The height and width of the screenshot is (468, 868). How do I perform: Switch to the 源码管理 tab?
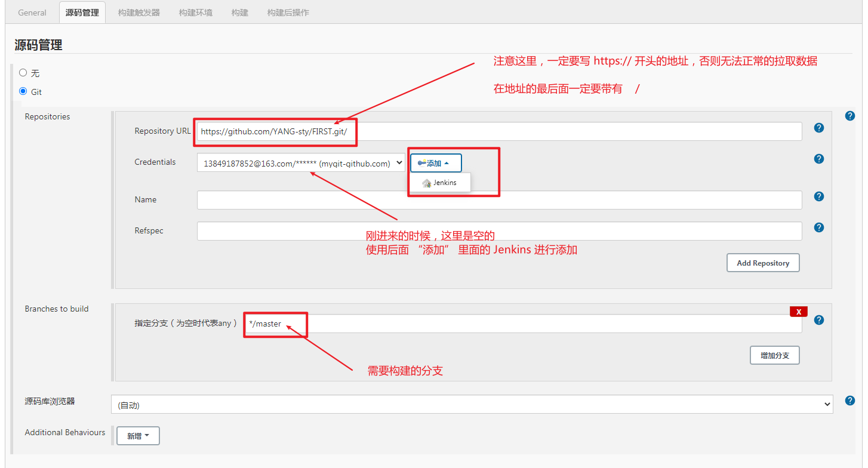pos(82,13)
